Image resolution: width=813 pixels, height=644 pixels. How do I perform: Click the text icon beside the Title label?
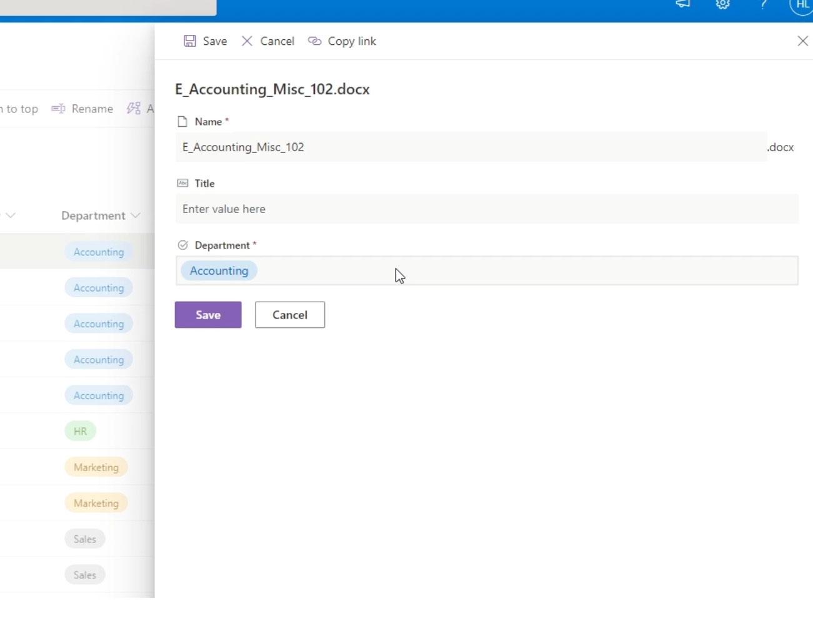(182, 183)
